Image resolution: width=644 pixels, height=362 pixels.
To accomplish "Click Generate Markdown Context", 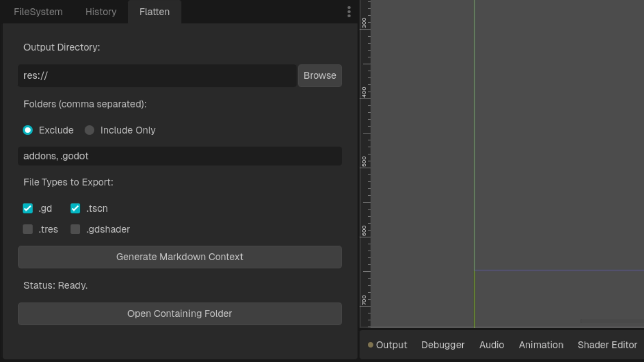I will (180, 257).
